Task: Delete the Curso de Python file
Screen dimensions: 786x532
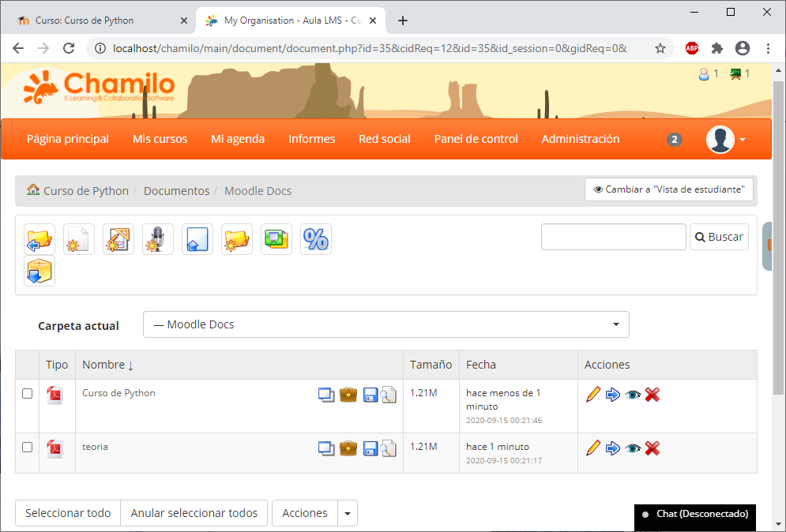Action: [652, 394]
